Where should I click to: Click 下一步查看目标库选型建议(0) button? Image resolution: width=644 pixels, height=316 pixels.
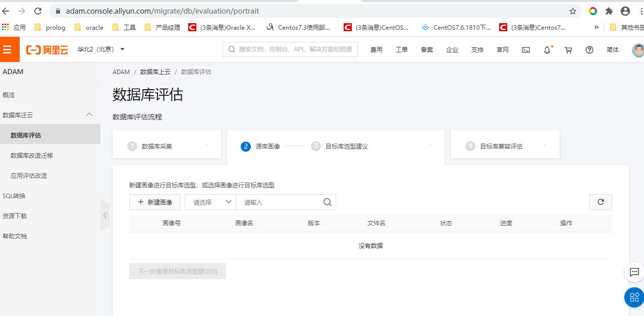[178, 271]
